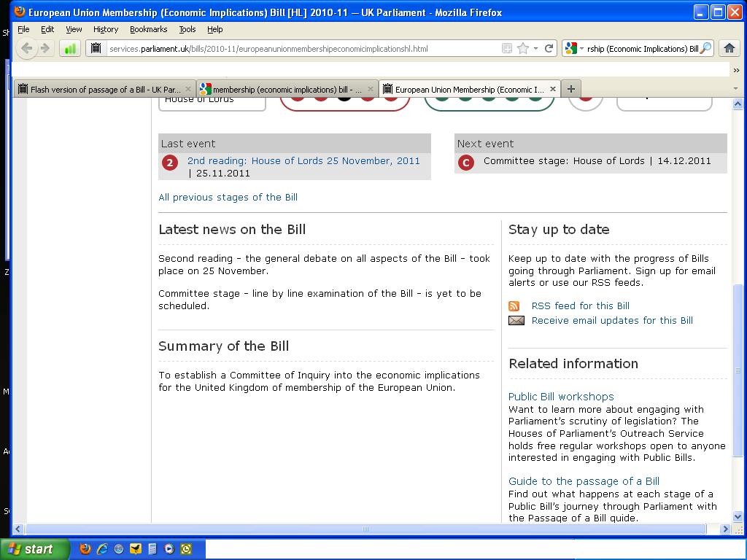Open the bookmark star dropdown arrow

(x=535, y=49)
